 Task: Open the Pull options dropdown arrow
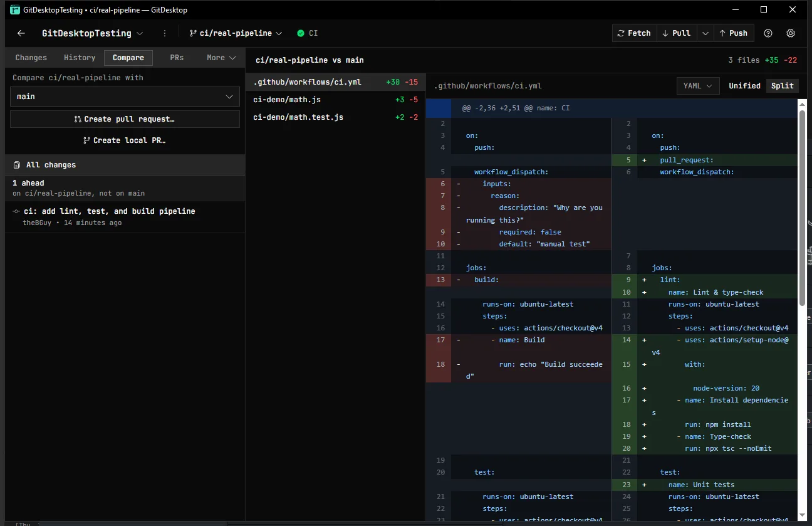[705, 33]
